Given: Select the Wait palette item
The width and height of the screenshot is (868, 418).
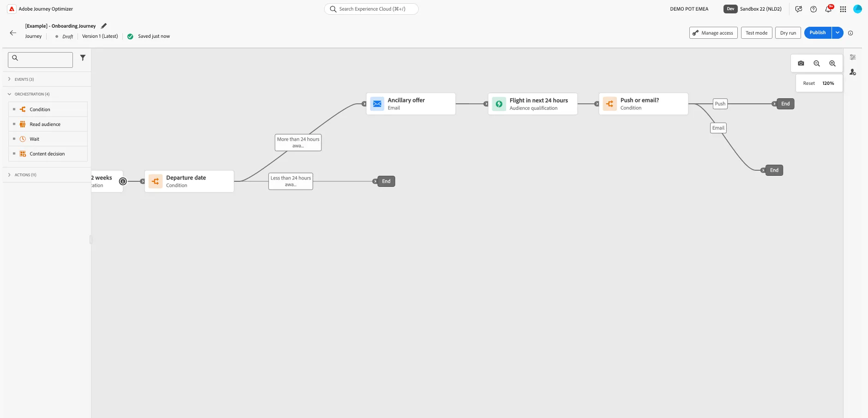Looking at the screenshot, I should (x=48, y=139).
